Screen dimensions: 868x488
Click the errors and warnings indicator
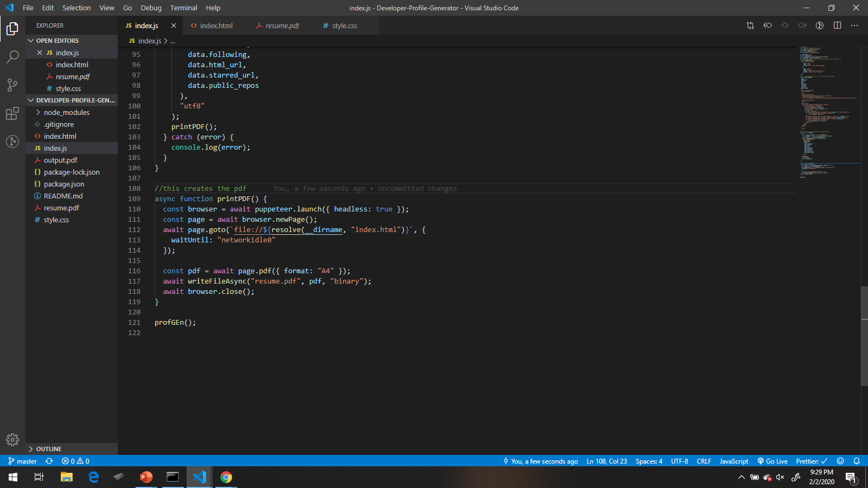coord(75,461)
